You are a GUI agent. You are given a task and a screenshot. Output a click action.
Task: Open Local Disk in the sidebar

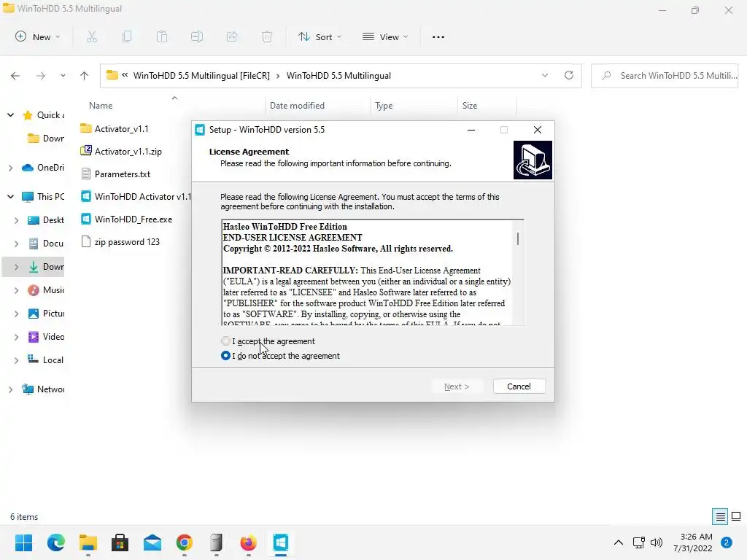46,360
